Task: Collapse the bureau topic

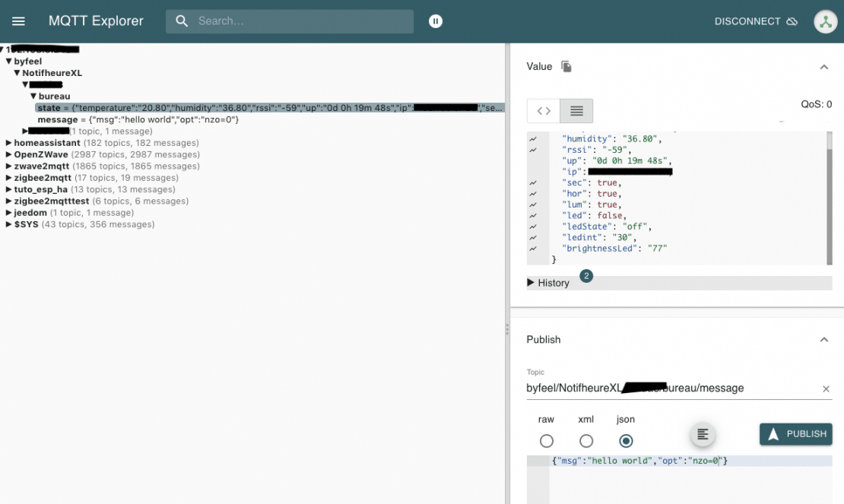Action: pos(33,97)
